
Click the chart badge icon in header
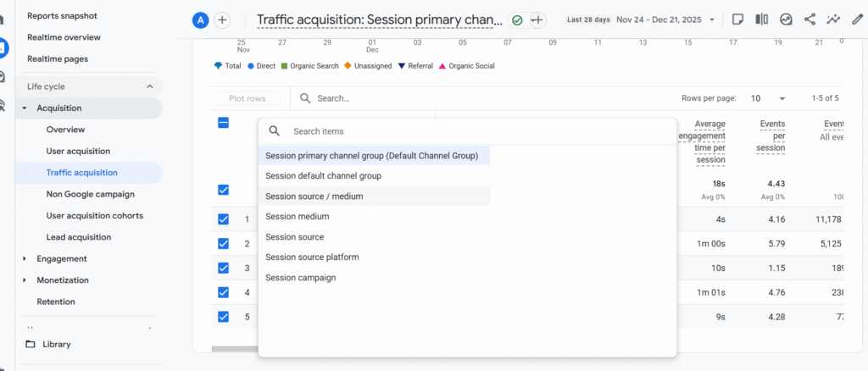(x=786, y=19)
